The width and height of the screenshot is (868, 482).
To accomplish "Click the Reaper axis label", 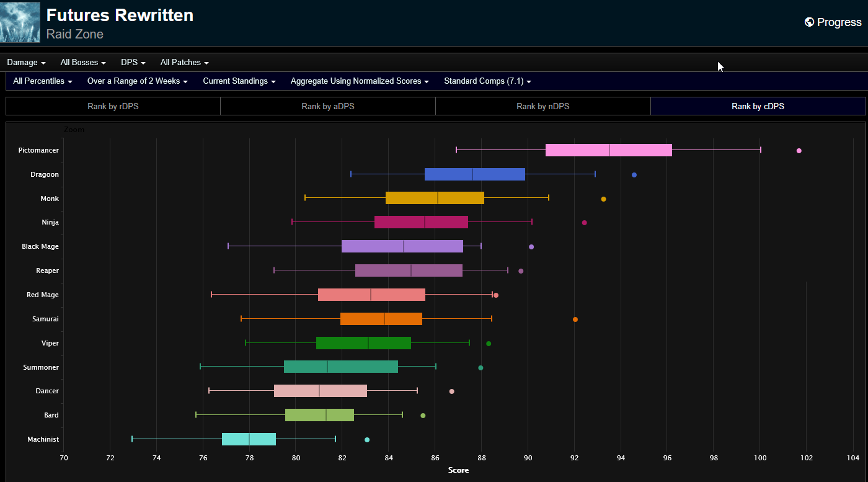I will [x=48, y=271].
